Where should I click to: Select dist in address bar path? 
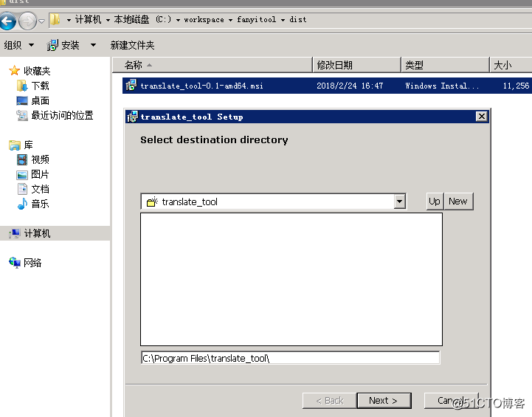tap(298, 20)
